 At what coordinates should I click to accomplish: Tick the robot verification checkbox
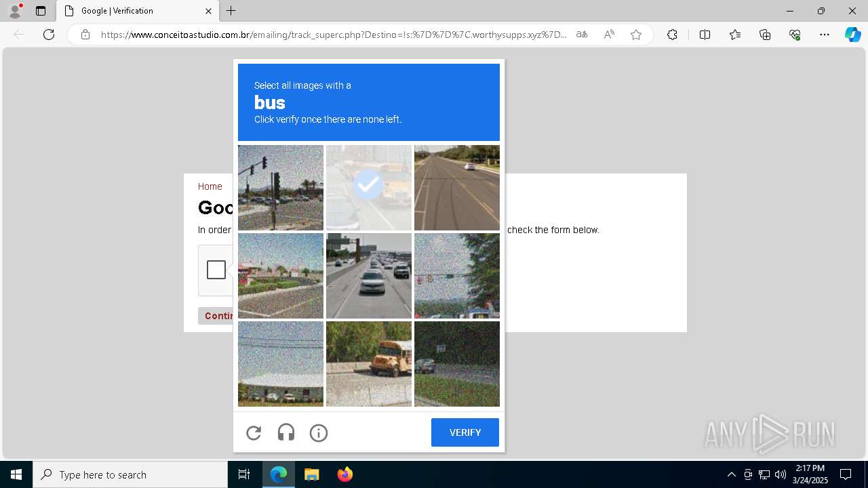tap(216, 270)
